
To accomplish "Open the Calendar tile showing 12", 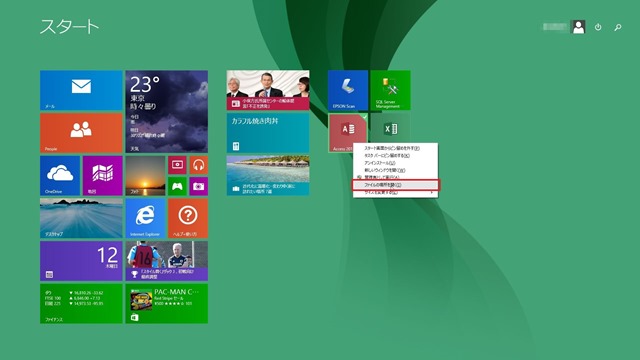I will (81, 261).
